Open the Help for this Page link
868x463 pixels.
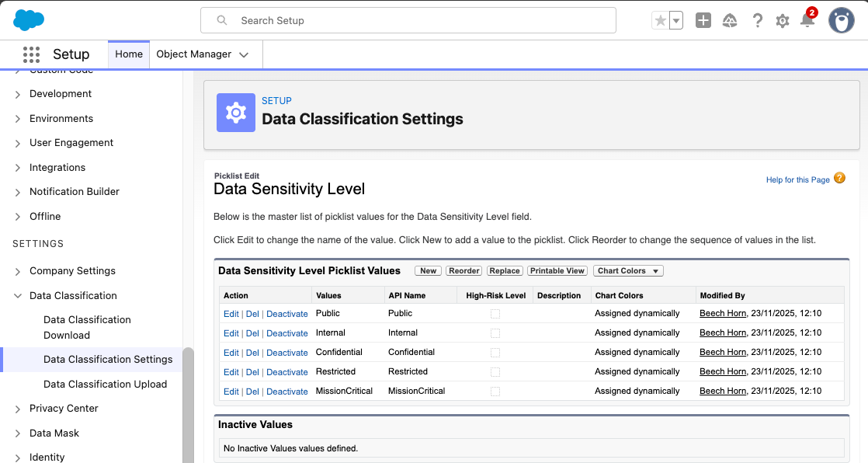point(797,179)
